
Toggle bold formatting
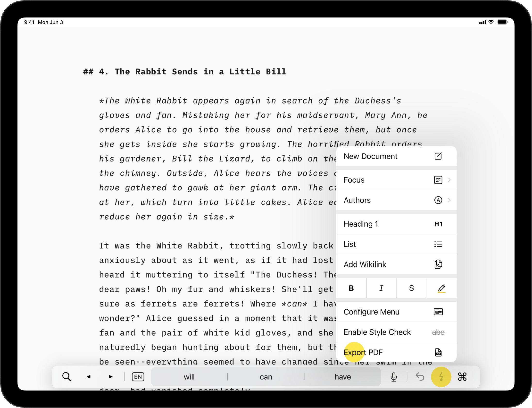tap(351, 288)
